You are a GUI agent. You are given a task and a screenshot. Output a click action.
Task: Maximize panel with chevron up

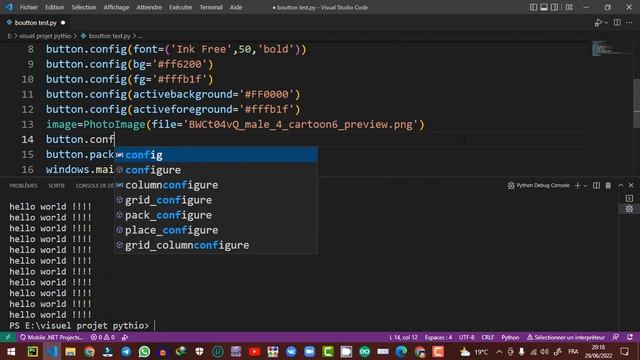[x=620, y=185]
